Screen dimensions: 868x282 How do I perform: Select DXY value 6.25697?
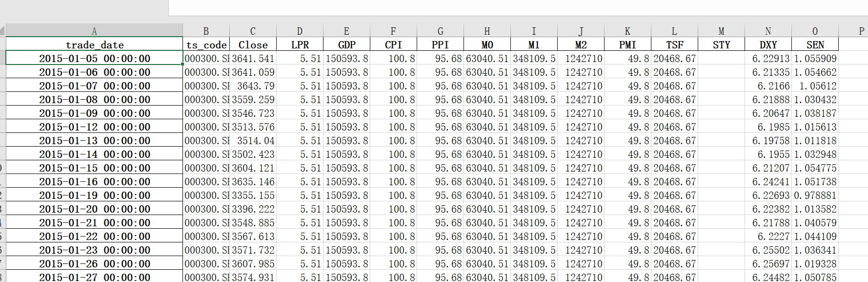tap(768, 263)
